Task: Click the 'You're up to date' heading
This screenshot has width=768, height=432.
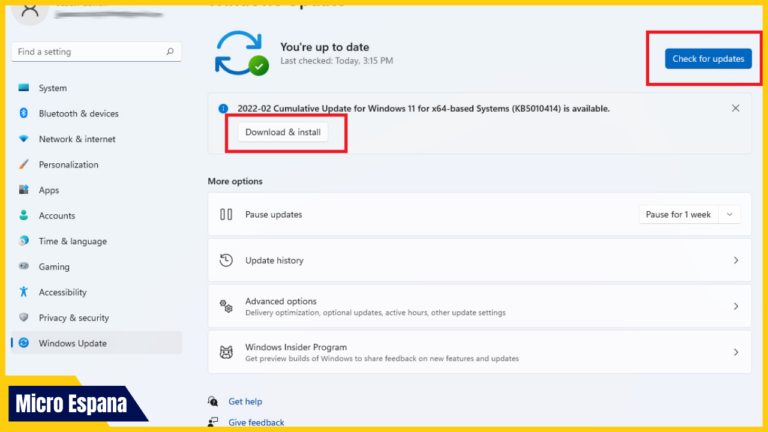Action: [324, 47]
